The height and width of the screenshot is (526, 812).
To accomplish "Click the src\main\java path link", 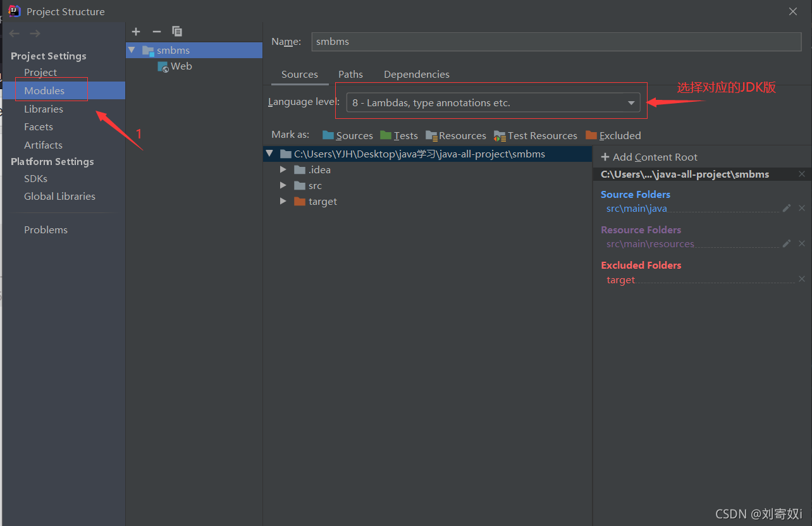I will [637, 209].
